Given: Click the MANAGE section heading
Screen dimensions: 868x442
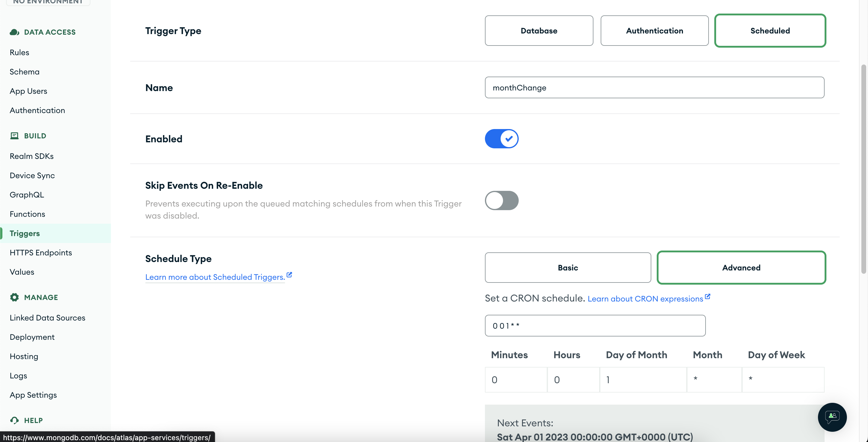Looking at the screenshot, I should click(41, 297).
